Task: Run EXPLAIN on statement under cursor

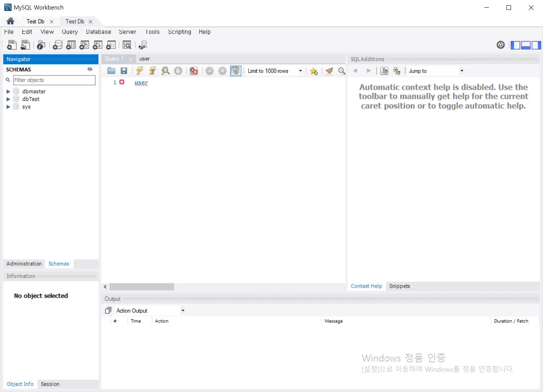Action: click(x=165, y=71)
